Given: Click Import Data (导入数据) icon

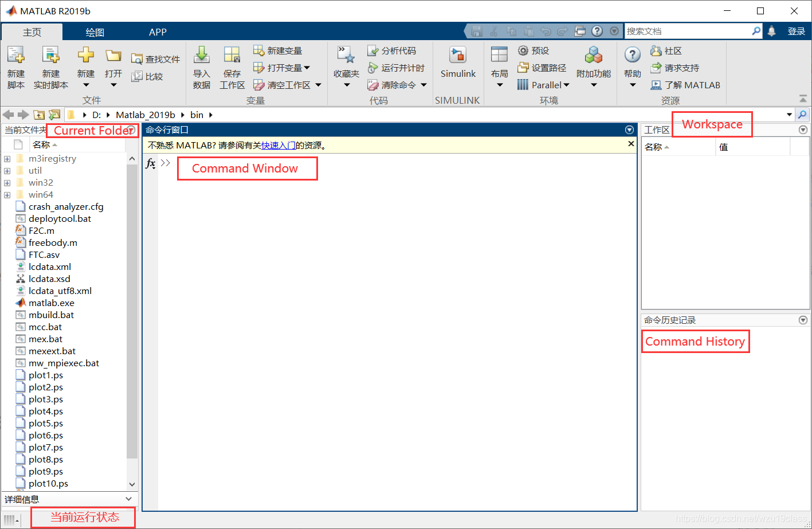Looking at the screenshot, I should point(202,55).
